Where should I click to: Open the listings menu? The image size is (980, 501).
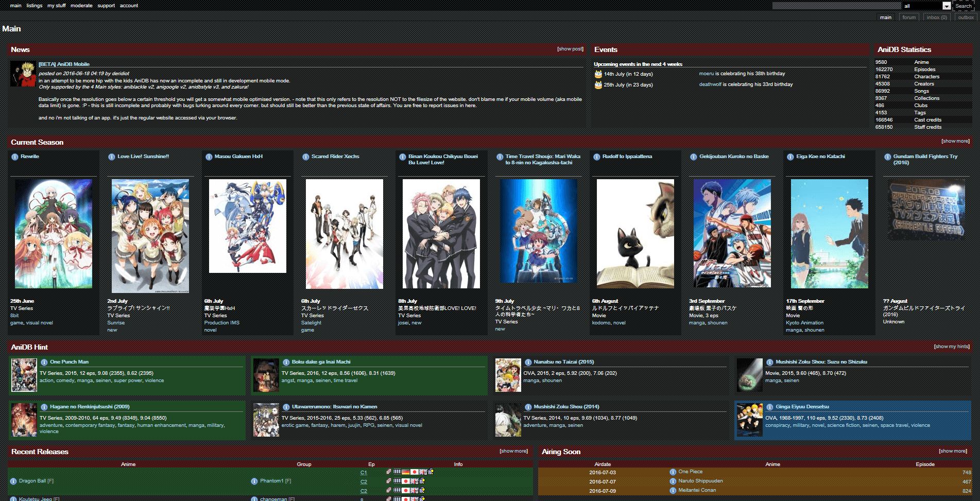coord(35,6)
